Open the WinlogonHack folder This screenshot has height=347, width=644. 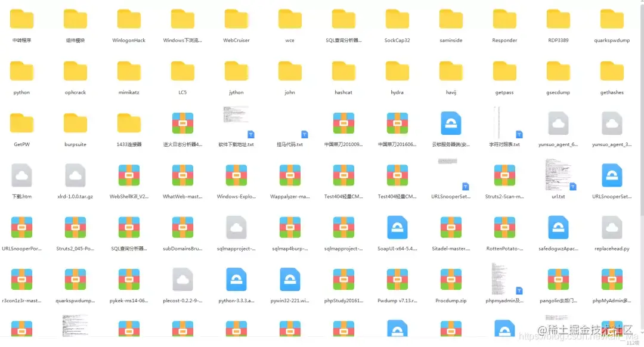[x=129, y=19]
